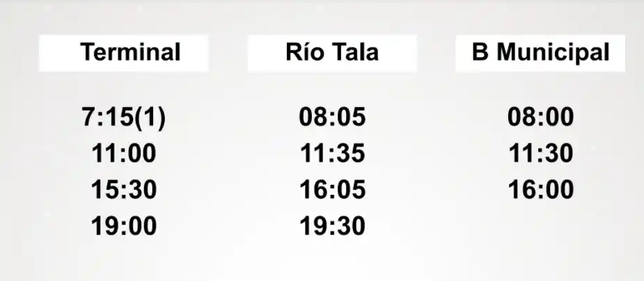Select the Río Tala header label
This screenshot has width=644, height=281.
point(332,53)
